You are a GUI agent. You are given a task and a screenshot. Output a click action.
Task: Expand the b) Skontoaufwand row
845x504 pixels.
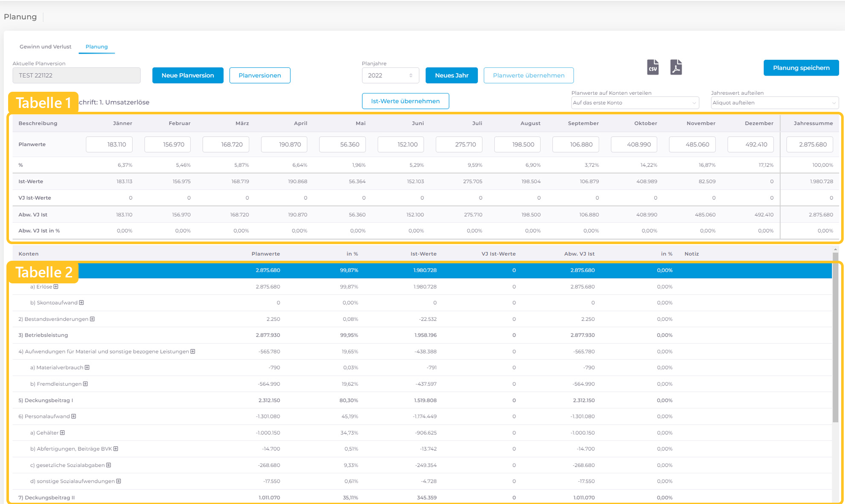pyautogui.click(x=82, y=303)
